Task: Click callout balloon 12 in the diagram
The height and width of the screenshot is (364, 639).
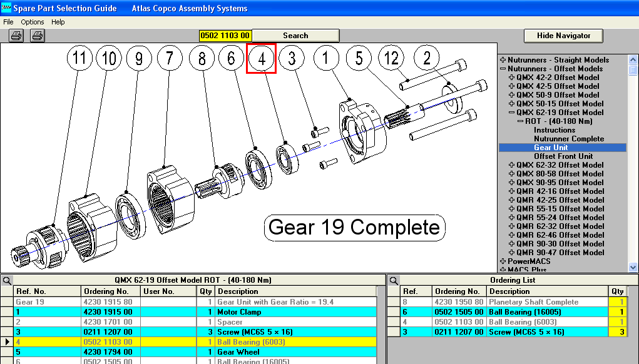Action: tap(392, 59)
